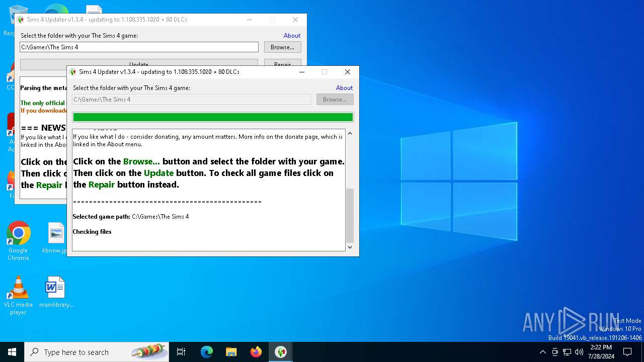Click the log scrollbar up arrow
The height and width of the screenshot is (362, 644).
pos(350,133)
